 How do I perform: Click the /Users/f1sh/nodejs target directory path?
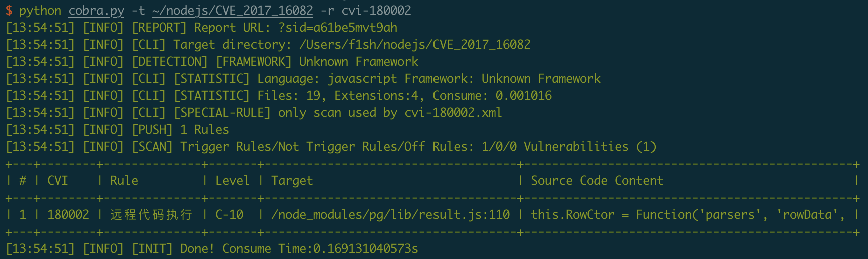point(414,45)
